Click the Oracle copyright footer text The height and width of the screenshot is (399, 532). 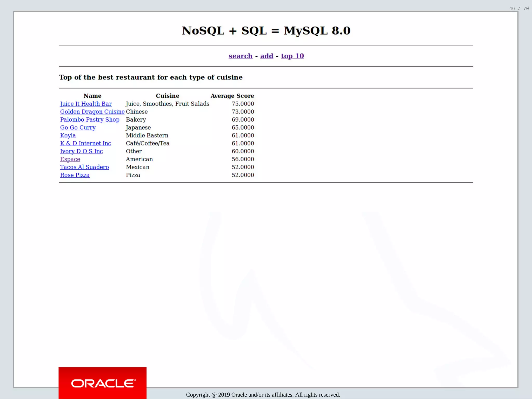tap(263, 395)
